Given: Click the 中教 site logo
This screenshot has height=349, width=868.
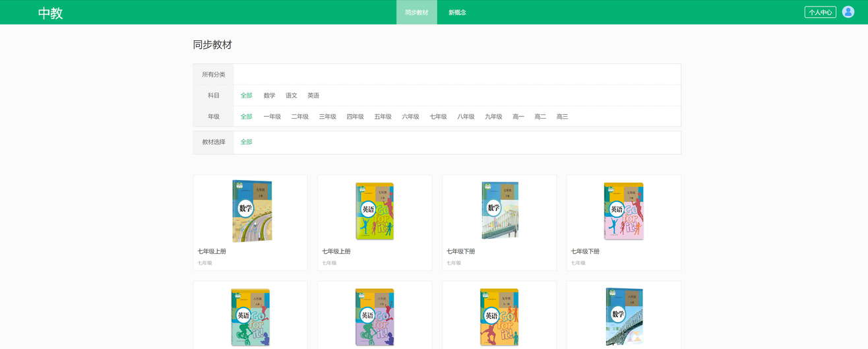Looking at the screenshot, I should coord(50,13).
